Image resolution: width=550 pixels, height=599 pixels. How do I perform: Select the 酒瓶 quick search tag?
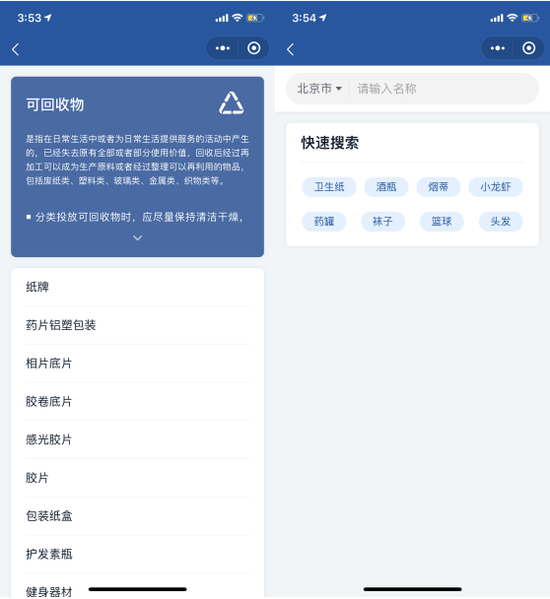click(386, 187)
